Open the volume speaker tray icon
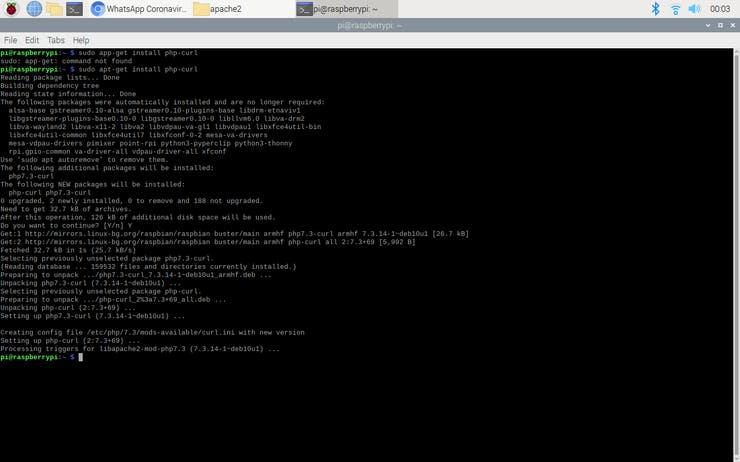 pos(694,8)
